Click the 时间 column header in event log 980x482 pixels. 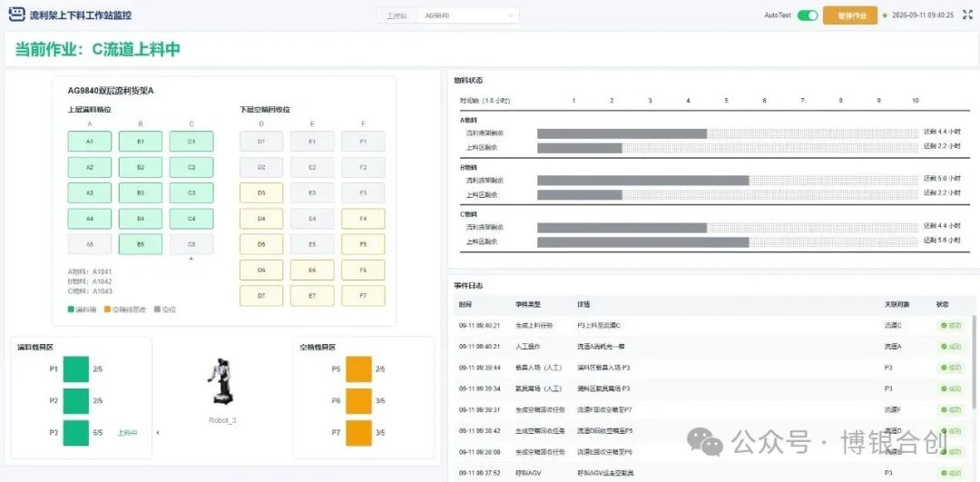(465, 304)
